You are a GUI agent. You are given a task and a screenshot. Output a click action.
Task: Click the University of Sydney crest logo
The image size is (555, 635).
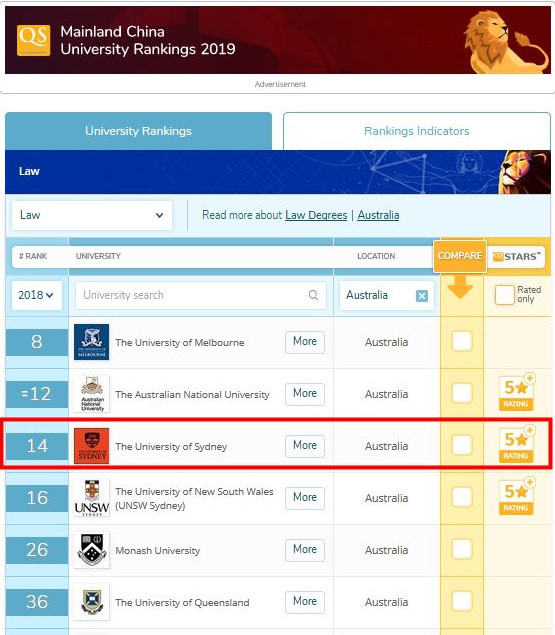pyautogui.click(x=92, y=445)
